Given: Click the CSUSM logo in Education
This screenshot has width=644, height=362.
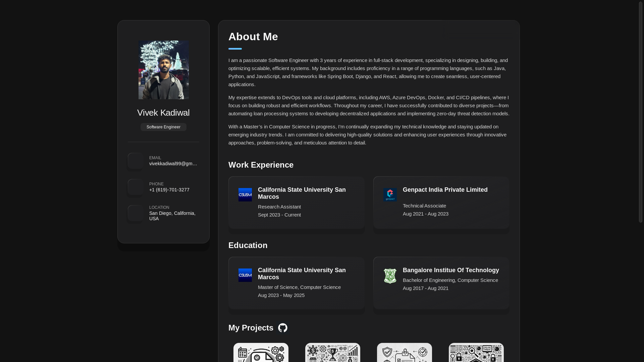Looking at the screenshot, I should click(x=245, y=275).
